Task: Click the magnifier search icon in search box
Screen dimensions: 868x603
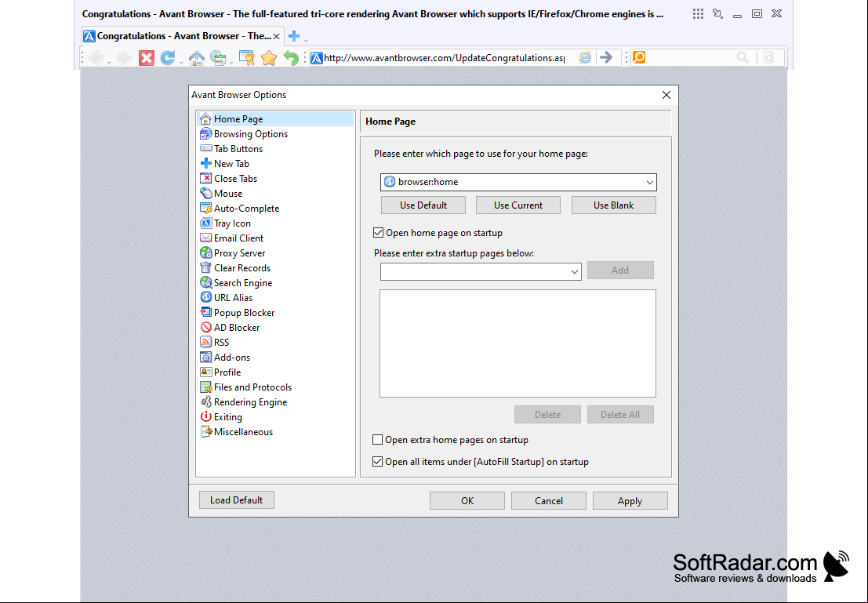Action: (x=743, y=57)
